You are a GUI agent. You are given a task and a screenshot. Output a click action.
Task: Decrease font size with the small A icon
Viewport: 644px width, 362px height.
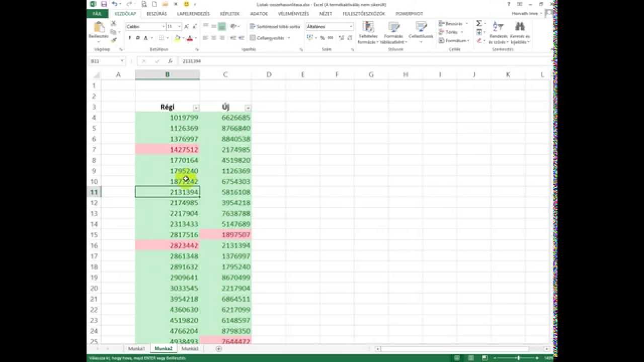click(x=195, y=27)
